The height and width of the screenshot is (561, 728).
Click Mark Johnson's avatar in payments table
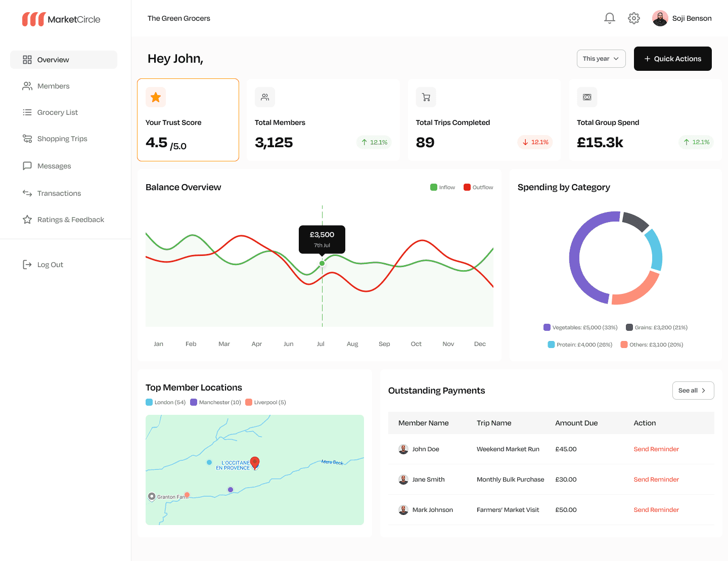click(x=403, y=510)
